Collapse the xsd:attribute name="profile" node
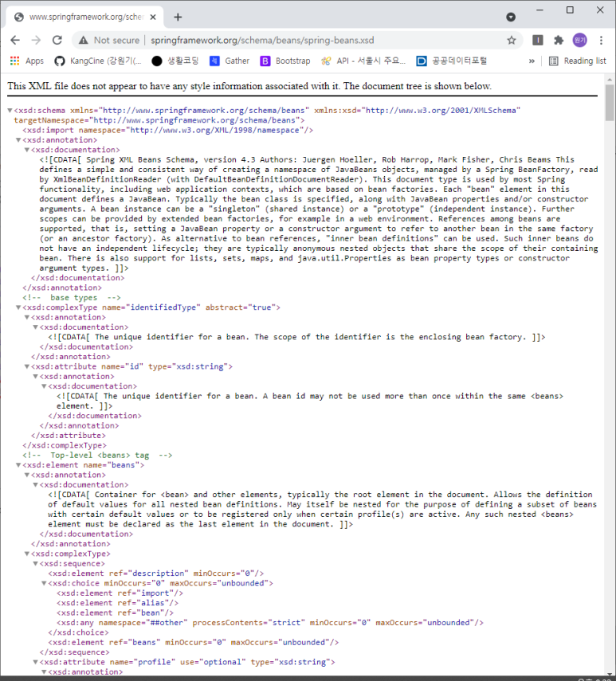This screenshot has height=681, width=616. [x=36, y=662]
